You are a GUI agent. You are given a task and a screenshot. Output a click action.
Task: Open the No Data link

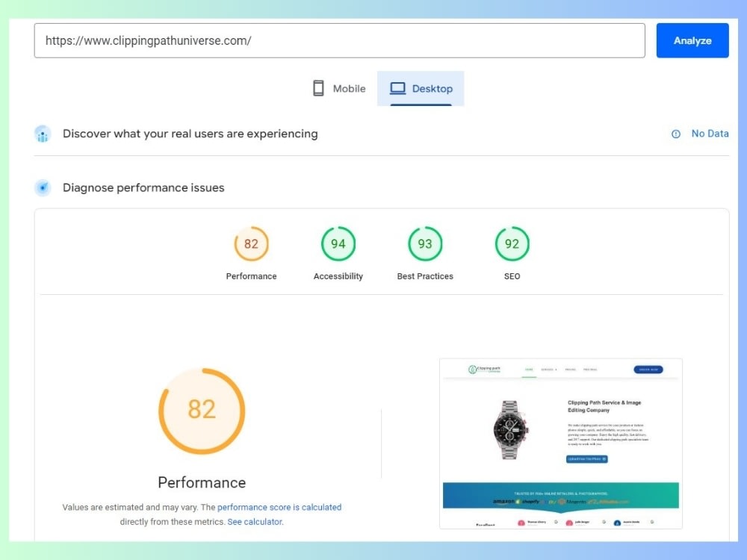[710, 134]
